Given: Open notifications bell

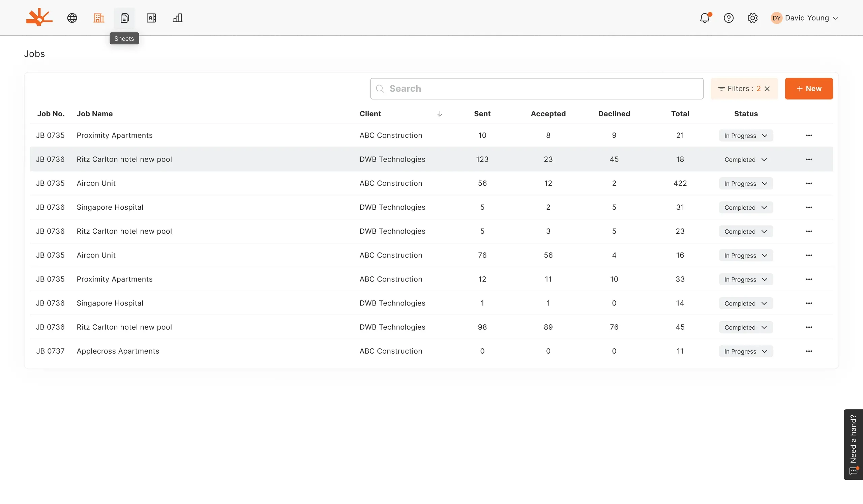Looking at the screenshot, I should (705, 18).
